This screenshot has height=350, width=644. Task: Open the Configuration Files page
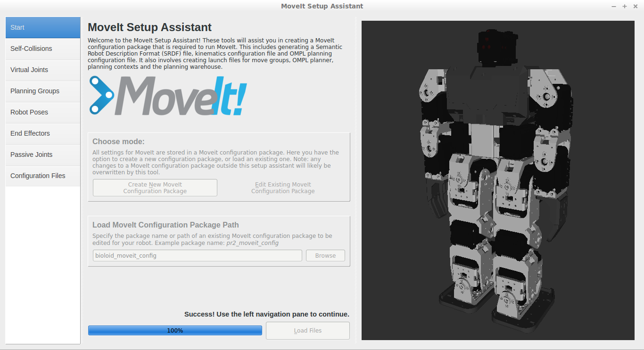coord(42,176)
